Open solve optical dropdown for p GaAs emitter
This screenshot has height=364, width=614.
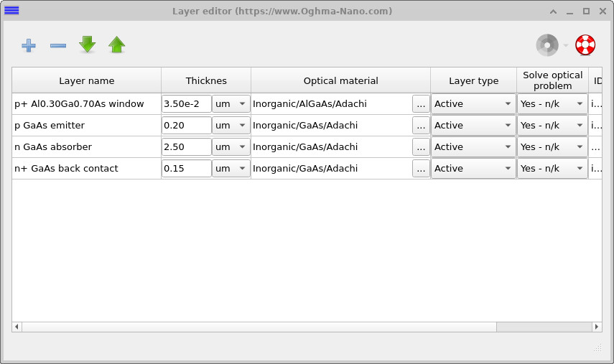point(552,125)
